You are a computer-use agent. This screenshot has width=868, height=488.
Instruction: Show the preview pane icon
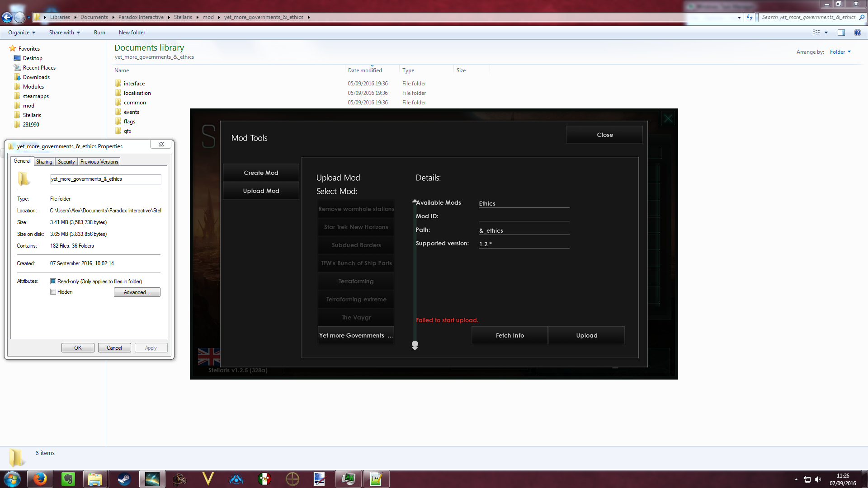pyautogui.click(x=841, y=33)
